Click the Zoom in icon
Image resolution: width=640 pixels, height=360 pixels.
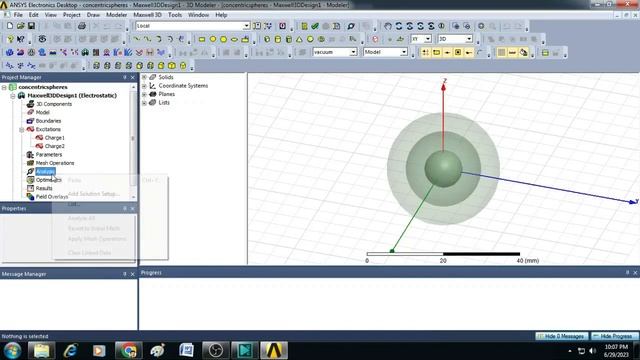point(456,26)
